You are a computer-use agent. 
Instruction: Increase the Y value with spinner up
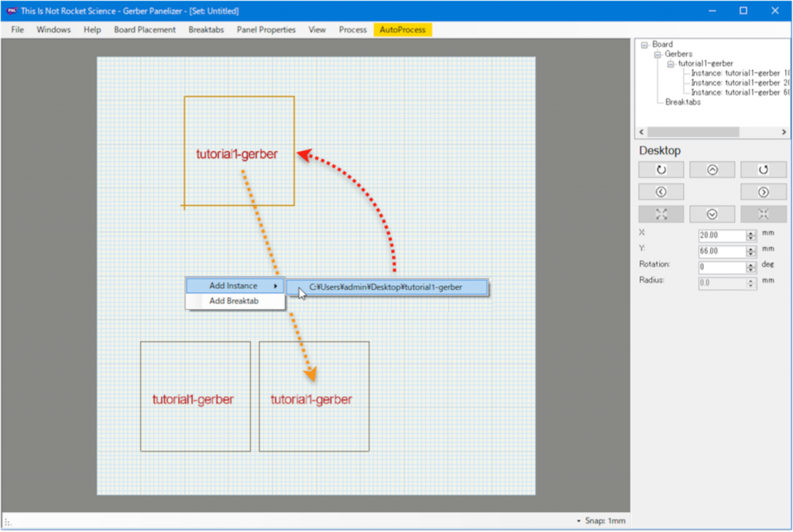(751, 249)
